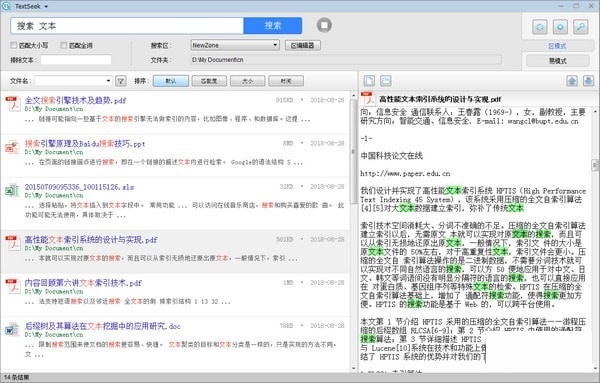This screenshot has height=383, width=600.
Task: Open result 全文搜索引擎技术及趋势.pdf
Action: [75, 100]
